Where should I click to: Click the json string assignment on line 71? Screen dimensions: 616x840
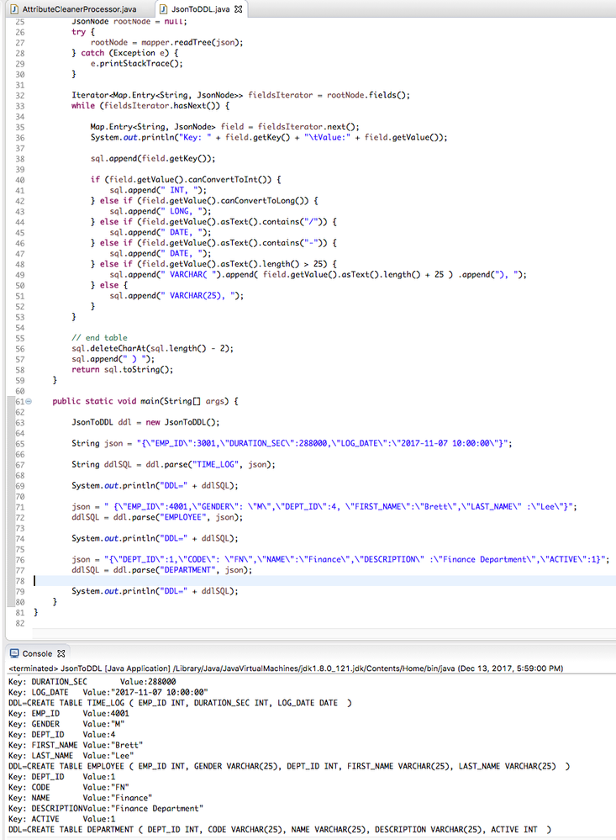pyautogui.click(x=324, y=507)
